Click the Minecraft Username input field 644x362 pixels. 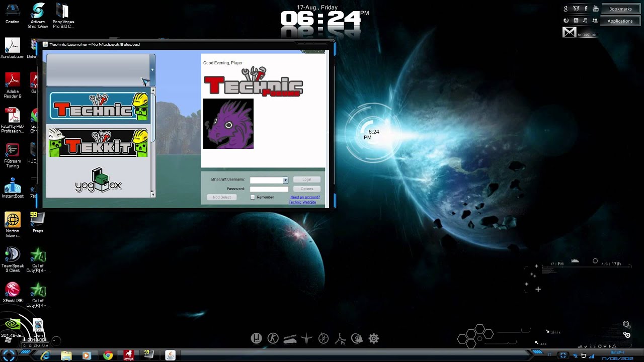(266, 180)
